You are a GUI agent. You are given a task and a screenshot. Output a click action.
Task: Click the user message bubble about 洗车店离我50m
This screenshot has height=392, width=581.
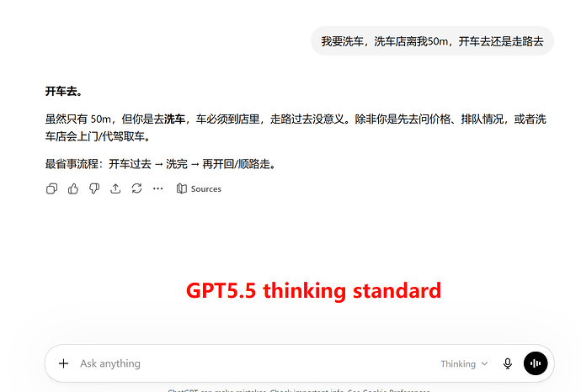(433, 41)
